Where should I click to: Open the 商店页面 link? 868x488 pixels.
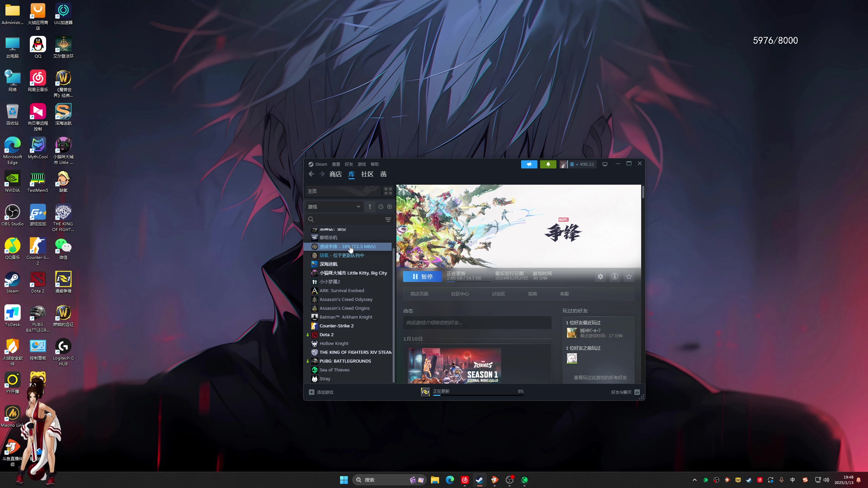point(419,294)
